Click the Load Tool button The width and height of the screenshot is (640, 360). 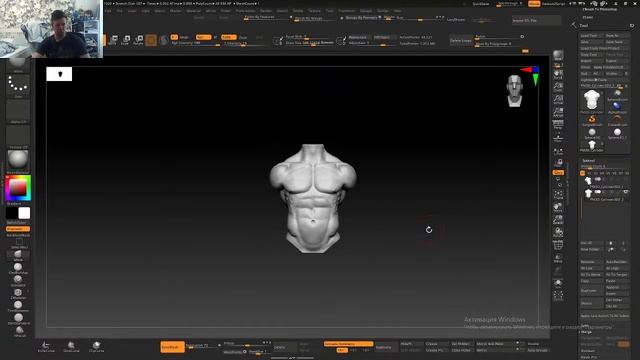(x=591, y=36)
